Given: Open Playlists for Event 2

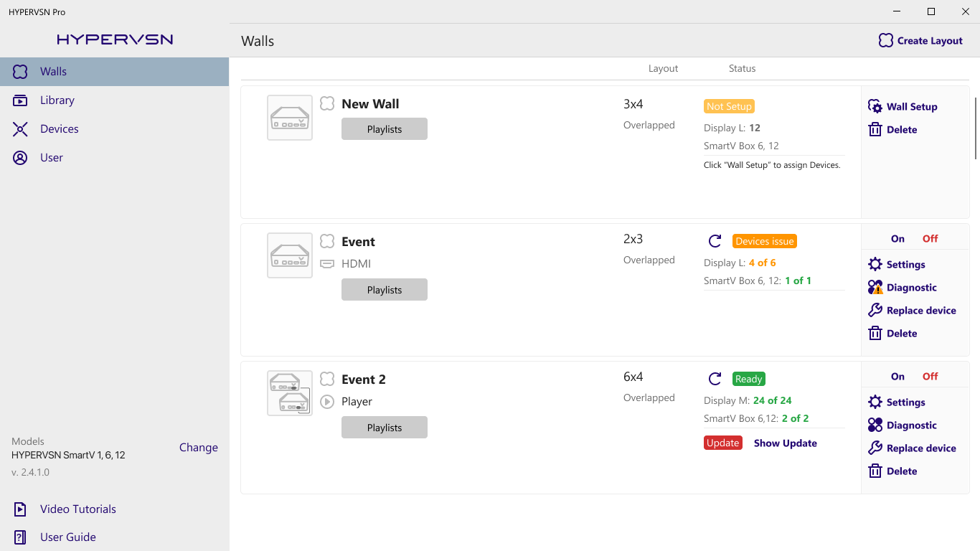Looking at the screenshot, I should tap(385, 428).
